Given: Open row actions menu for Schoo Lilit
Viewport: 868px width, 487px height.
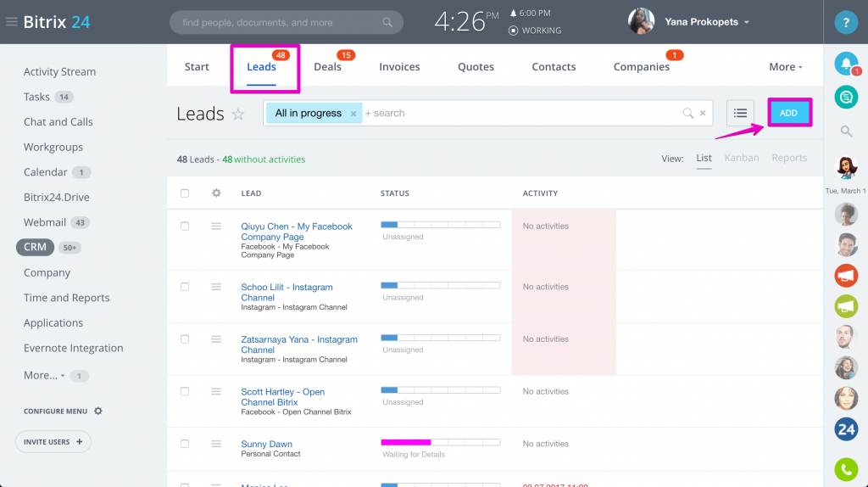Looking at the screenshot, I should click(x=216, y=287).
